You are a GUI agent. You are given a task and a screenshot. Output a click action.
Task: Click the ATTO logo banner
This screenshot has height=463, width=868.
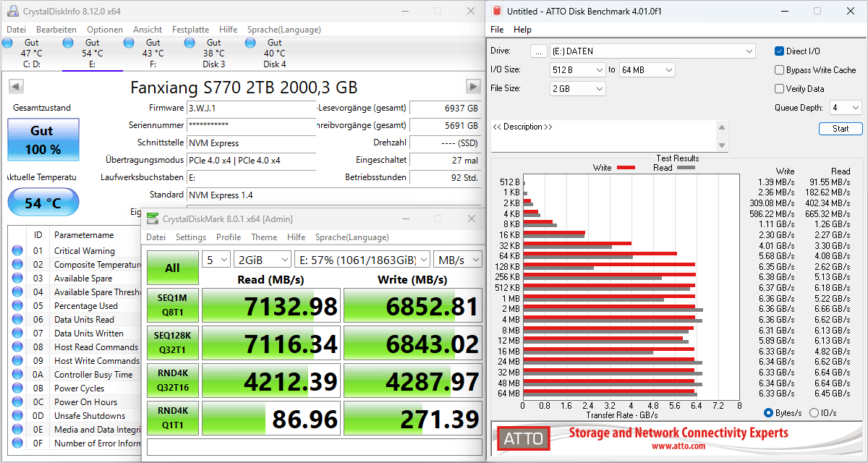coord(676,438)
